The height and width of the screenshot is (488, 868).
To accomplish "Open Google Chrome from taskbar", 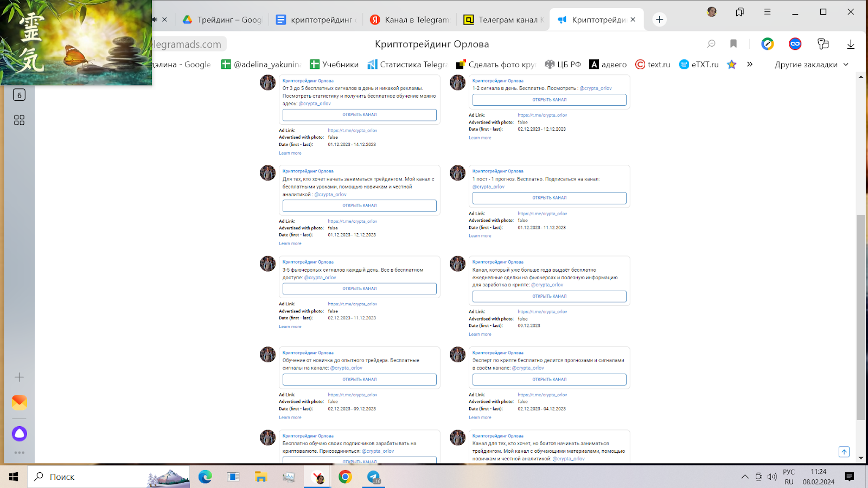I will tap(345, 477).
